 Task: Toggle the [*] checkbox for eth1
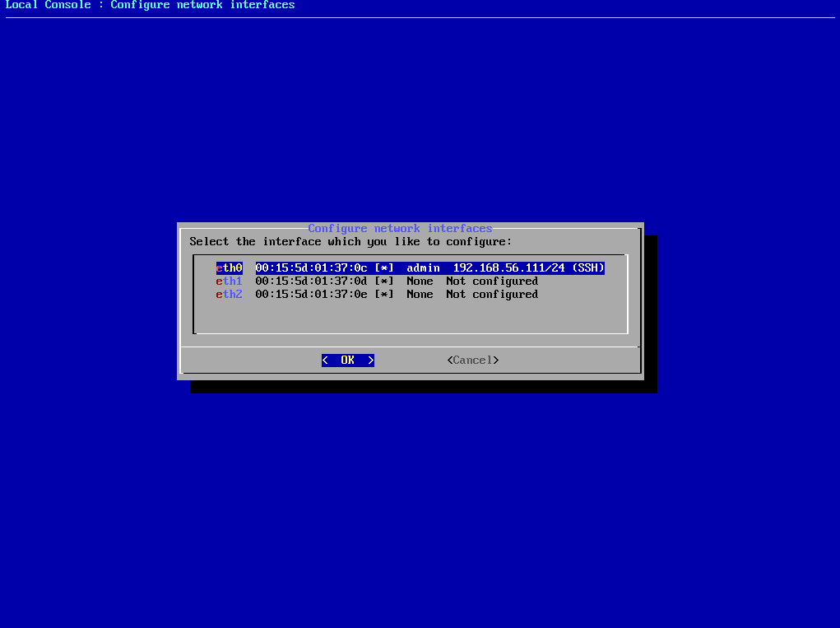pos(383,281)
